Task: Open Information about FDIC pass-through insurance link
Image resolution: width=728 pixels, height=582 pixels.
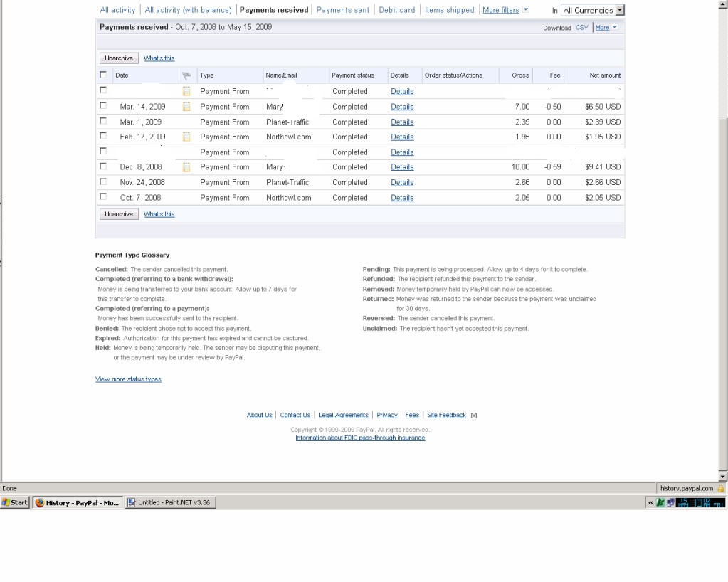Action: 360,438
